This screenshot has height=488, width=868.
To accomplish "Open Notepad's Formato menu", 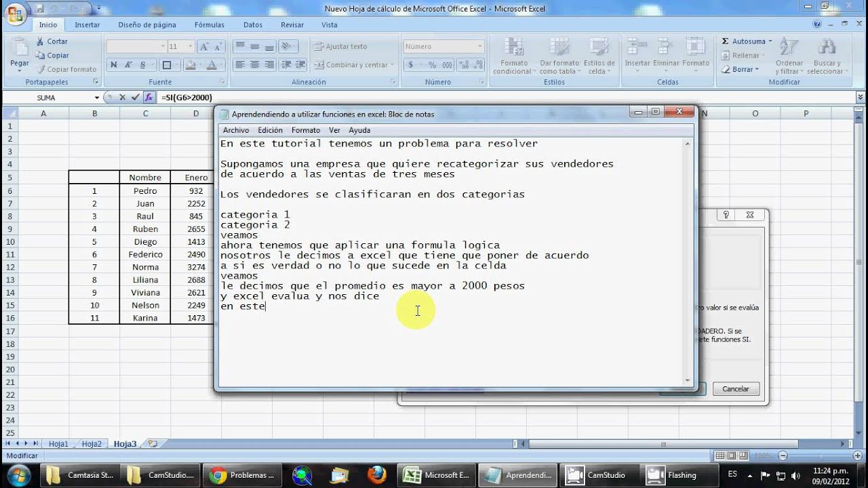I will pos(306,130).
